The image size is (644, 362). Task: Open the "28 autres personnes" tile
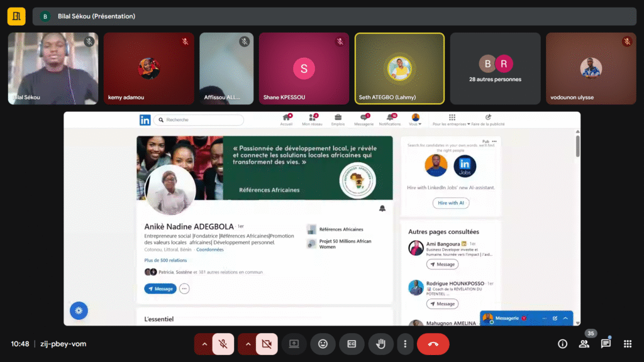[495, 69]
